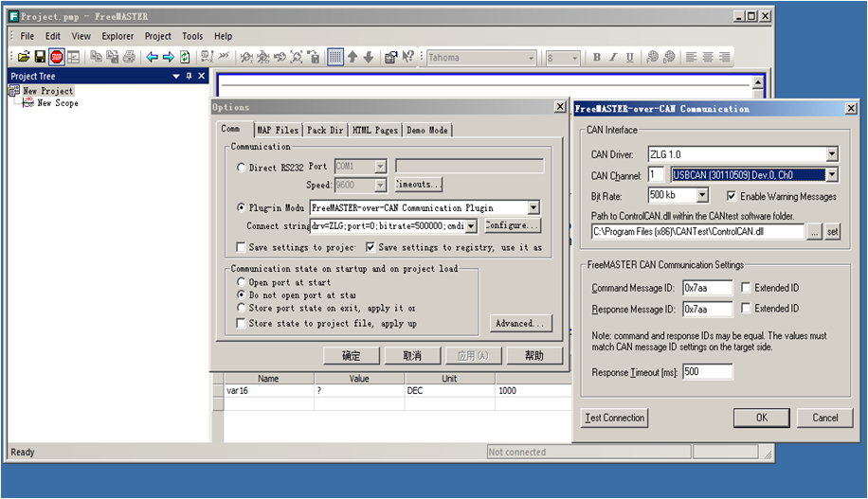This screenshot has height=499, width=868.
Task: Check Extended ID for Response Message
Action: point(746,308)
